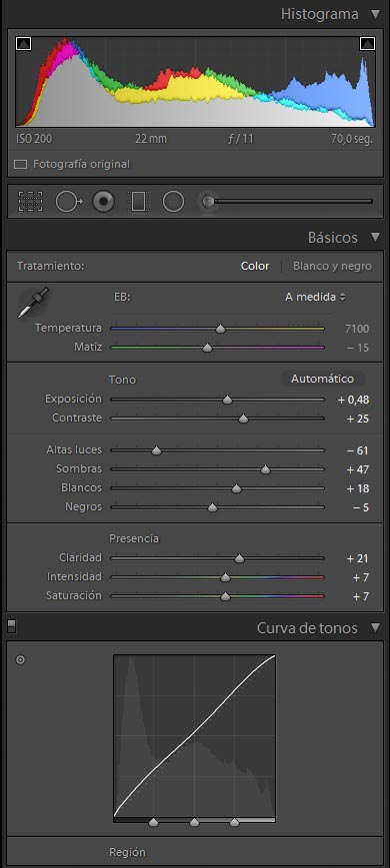Click the Tratamiento label

[x=50, y=267]
